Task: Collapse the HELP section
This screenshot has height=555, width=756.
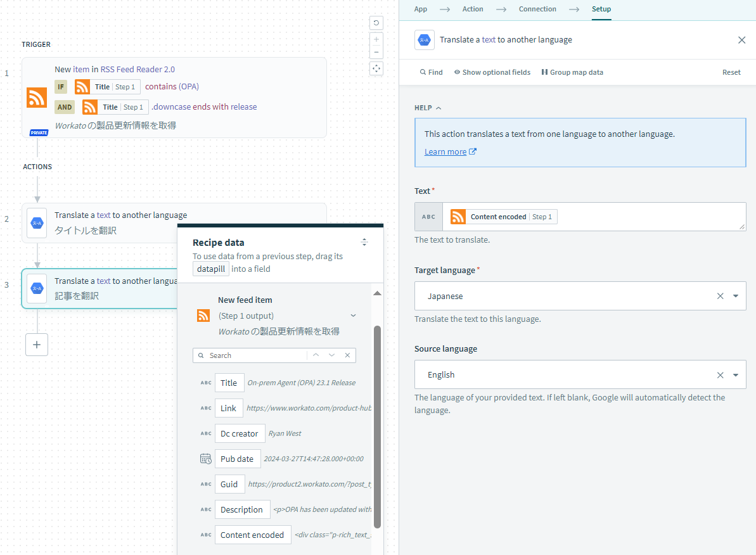Action: [428, 108]
